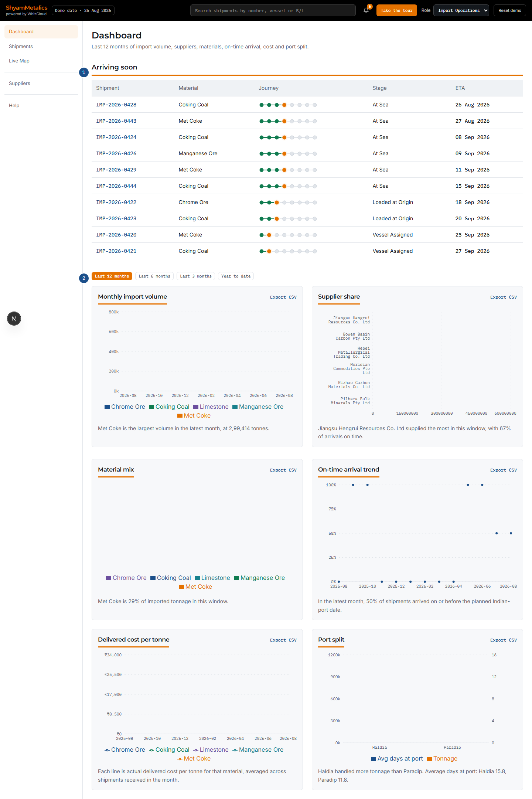Open shipment IMP-2026-0421

pos(116,251)
